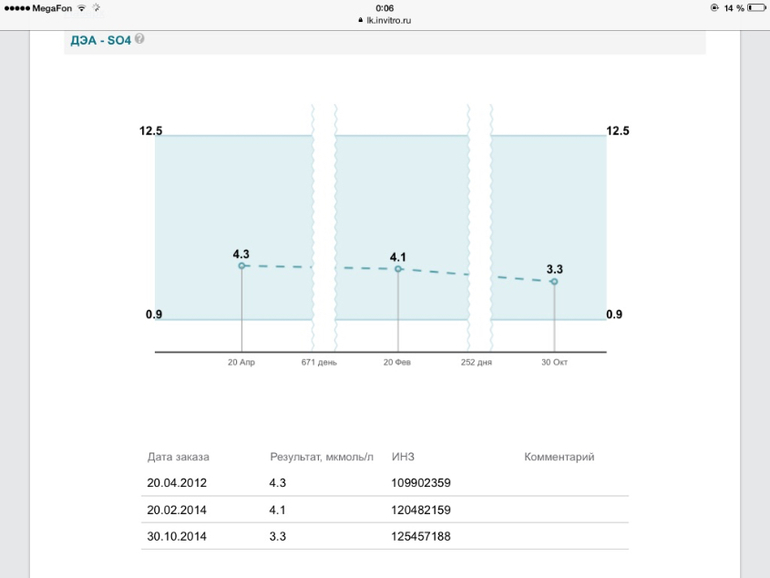Click the 4.1 data point circle on chart
770x578 pixels.
click(398, 268)
